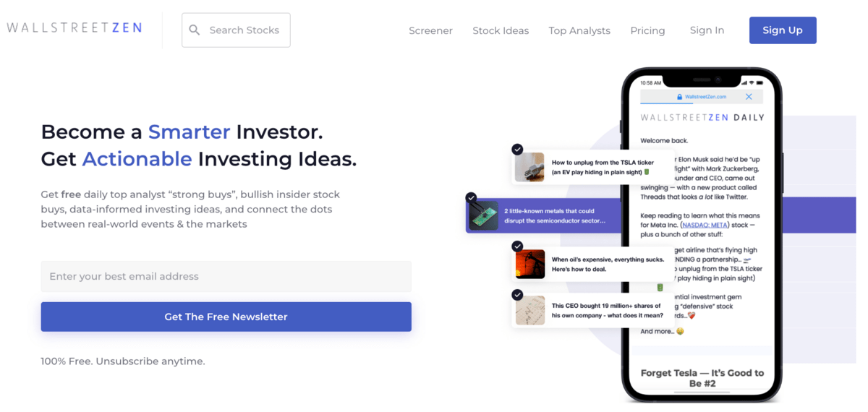Focus the email address input field
Image resolution: width=868 pixels, height=412 pixels.
(226, 276)
